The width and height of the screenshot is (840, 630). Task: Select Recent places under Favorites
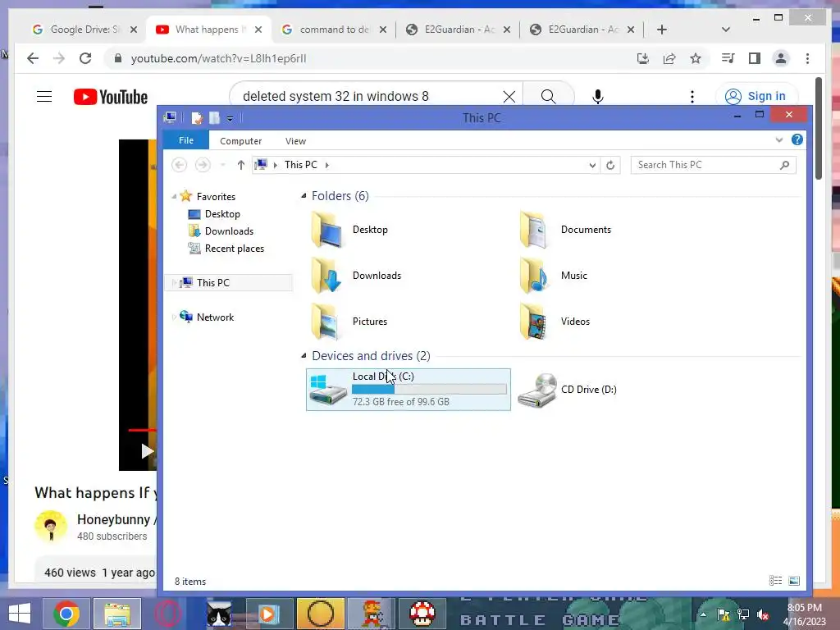[x=234, y=248]
